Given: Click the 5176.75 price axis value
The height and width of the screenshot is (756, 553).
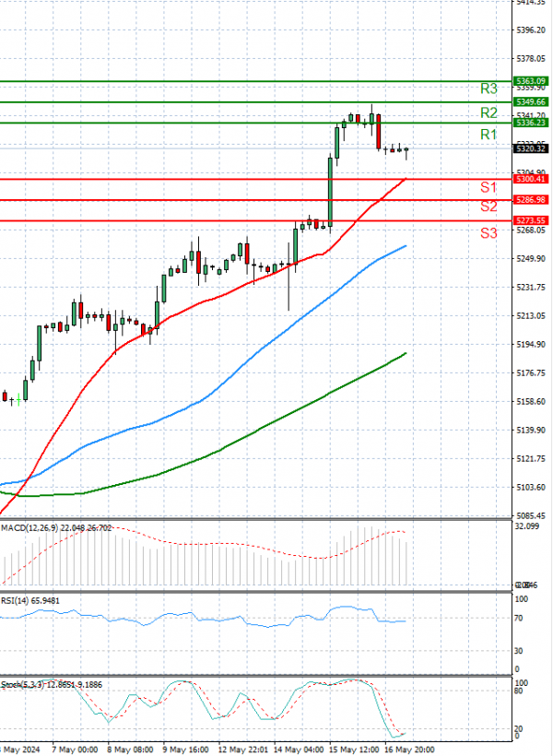Looking at the screenshot, I should 531,373.
